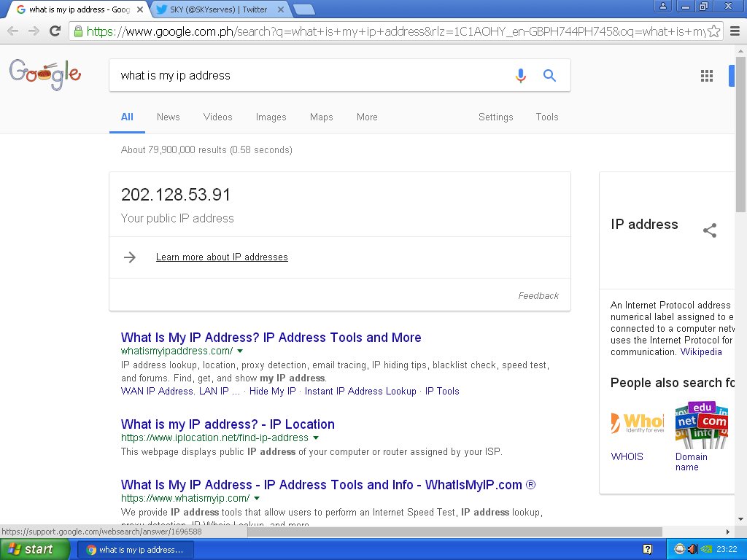Close the SKY Twitter tab
This screenshot has width=747, height=560.
tap(281, 9)
